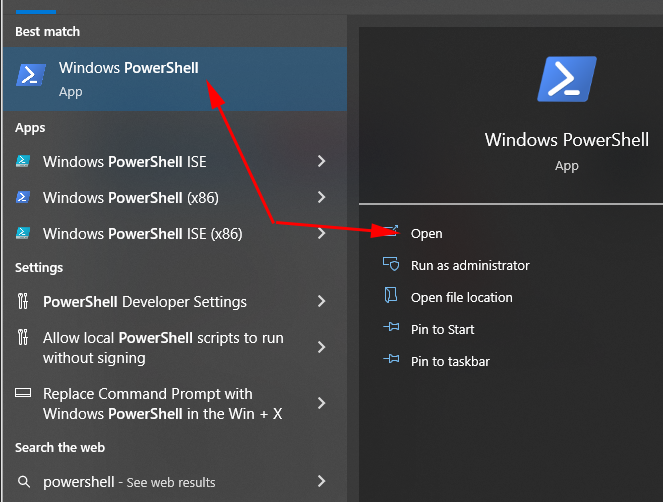Click the Windows PowerShell ISE (x86) icon

pyautogui.click(x=23, y=233)
